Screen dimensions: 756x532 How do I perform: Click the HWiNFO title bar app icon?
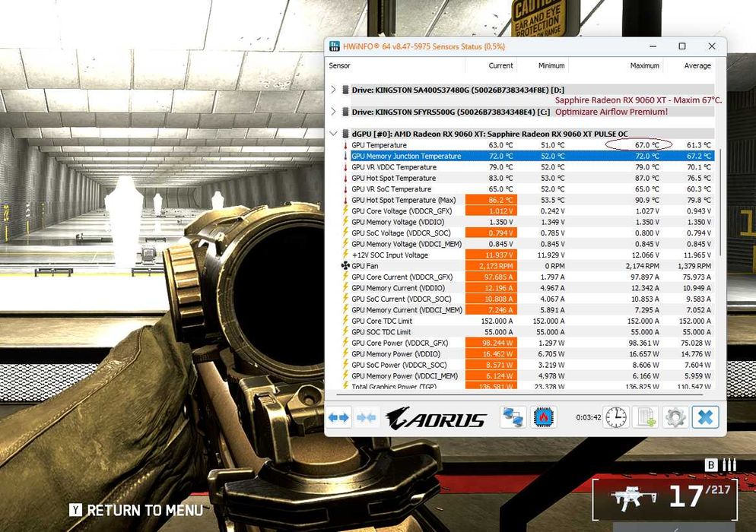[x=334, y=46]
